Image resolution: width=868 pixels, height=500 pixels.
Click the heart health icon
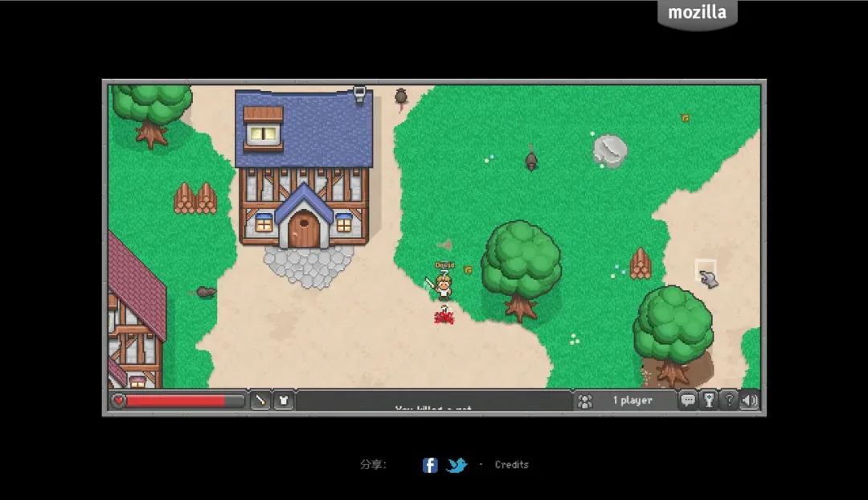tap(119, 400)
